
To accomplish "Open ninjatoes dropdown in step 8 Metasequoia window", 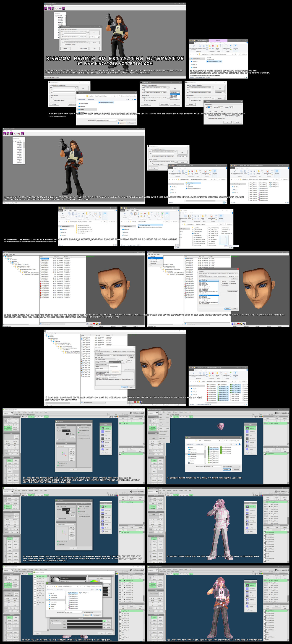I will pos(8,413).
